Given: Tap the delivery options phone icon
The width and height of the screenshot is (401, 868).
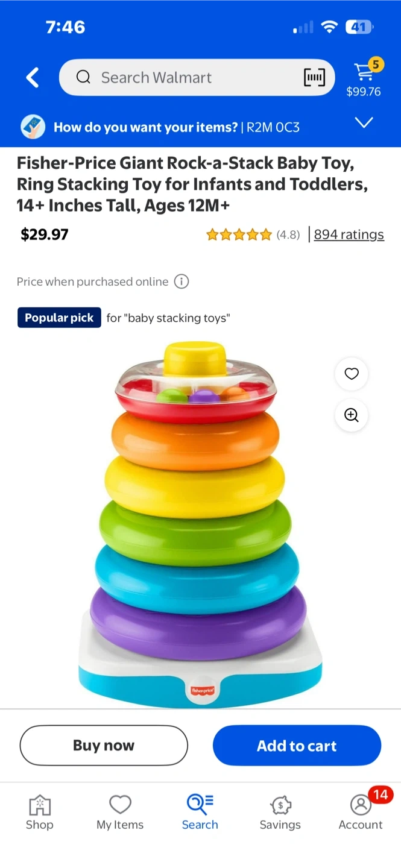Looking at the screenshot, I should pos(33,127).
